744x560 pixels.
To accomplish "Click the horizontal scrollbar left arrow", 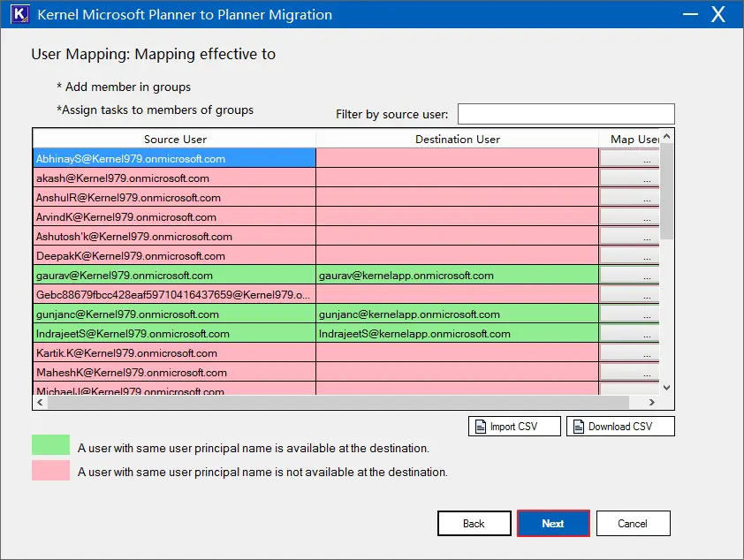I will (x=40, y=402).
